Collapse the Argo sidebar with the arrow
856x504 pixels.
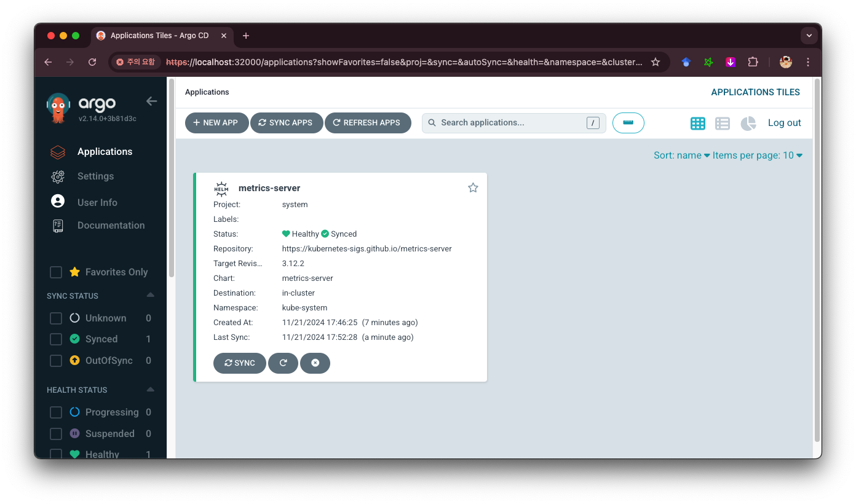(x=151, y=101)
